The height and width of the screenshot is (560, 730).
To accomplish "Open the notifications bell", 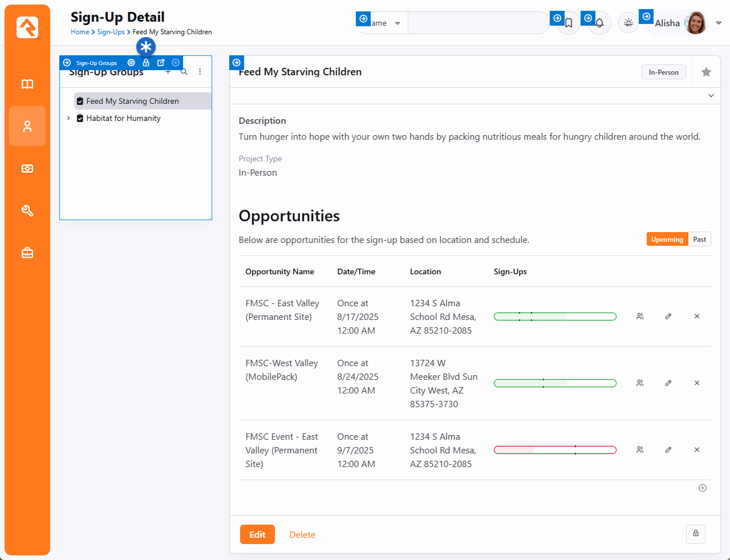I will click(x=599, y=23).
